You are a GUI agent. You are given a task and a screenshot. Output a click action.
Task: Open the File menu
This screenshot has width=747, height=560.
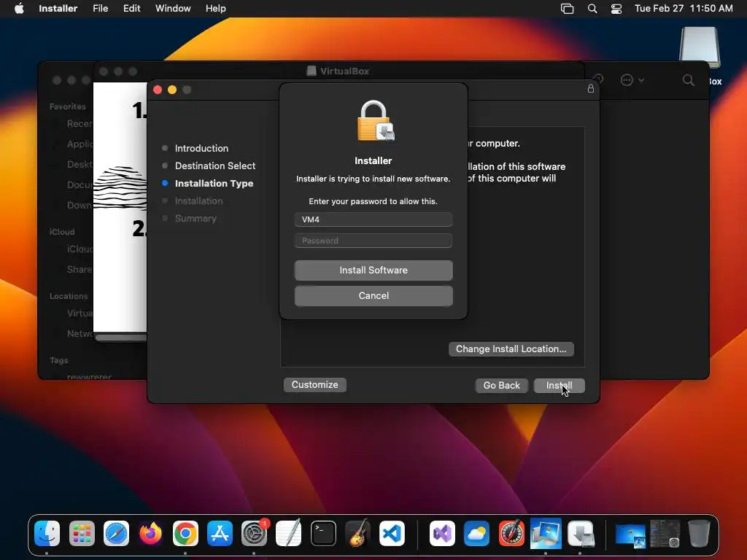coord(100,9)
